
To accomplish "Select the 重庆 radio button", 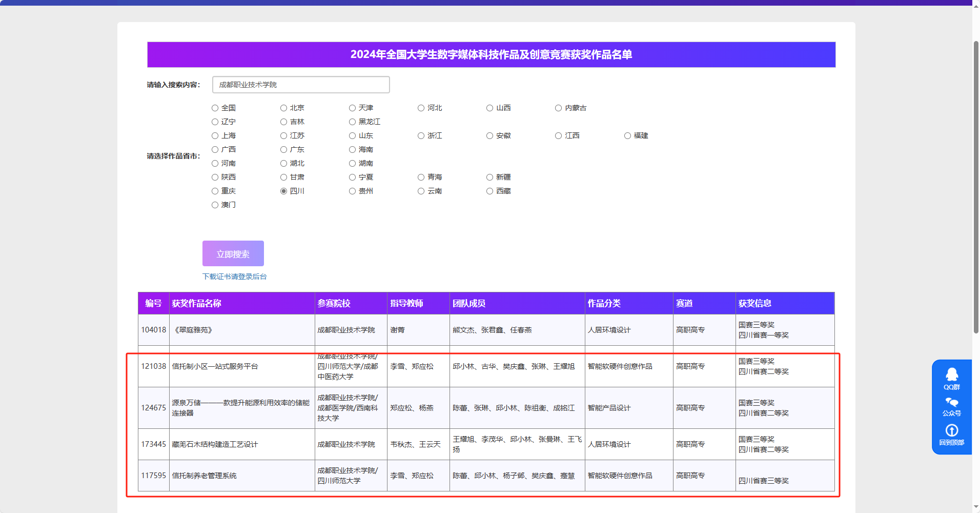I will [215, 191].
